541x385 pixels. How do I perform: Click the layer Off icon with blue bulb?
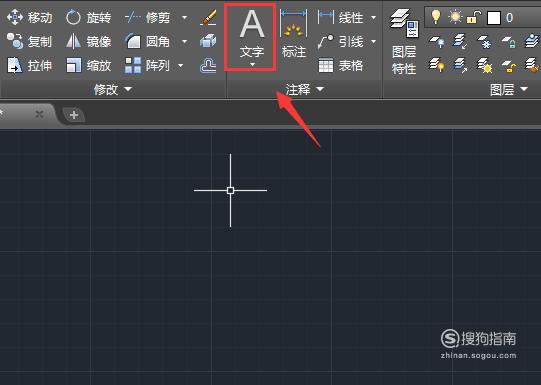point(437,41)
